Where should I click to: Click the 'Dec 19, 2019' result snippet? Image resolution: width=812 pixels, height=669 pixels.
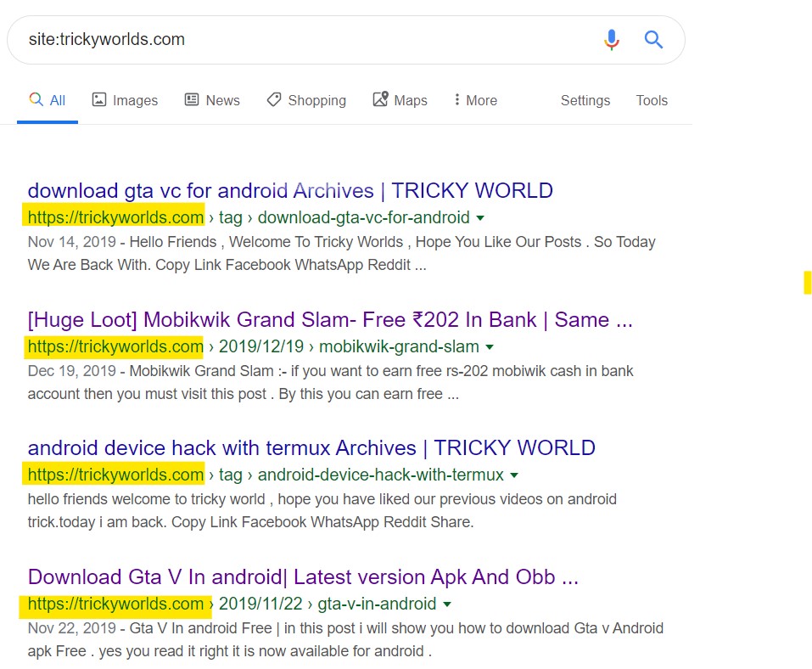coord(330,382)
